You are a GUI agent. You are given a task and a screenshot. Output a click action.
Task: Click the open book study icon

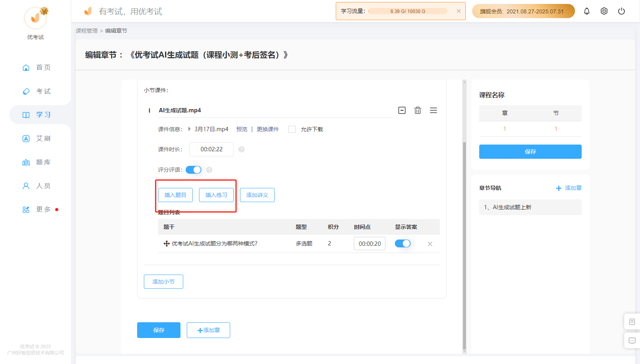[26, 115]
